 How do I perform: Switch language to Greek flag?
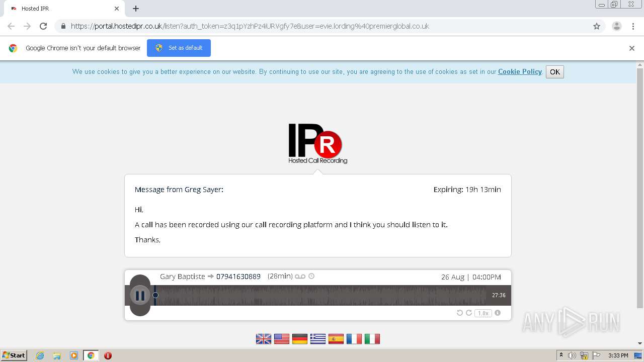tap(318, 339)
